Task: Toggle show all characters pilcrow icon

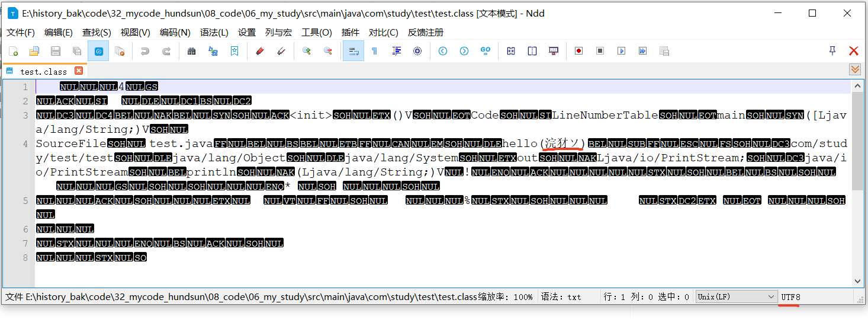Action: coord(374,52)
